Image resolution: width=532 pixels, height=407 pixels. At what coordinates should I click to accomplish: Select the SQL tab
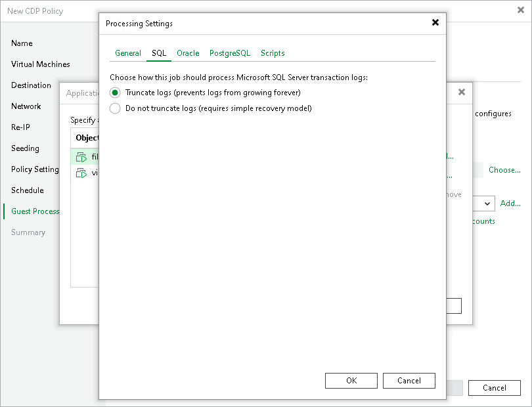click(159, 53)
